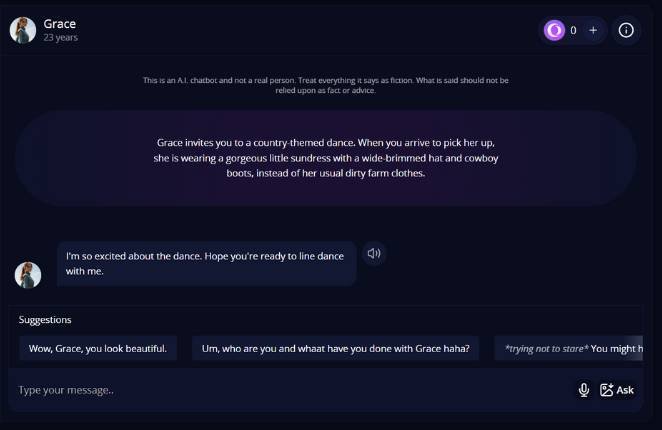The height and width of the screenshot is (430, 662).
Task: Select suggestion "Wow, Grace, you look beautiful."
Action: click(98, 348)
